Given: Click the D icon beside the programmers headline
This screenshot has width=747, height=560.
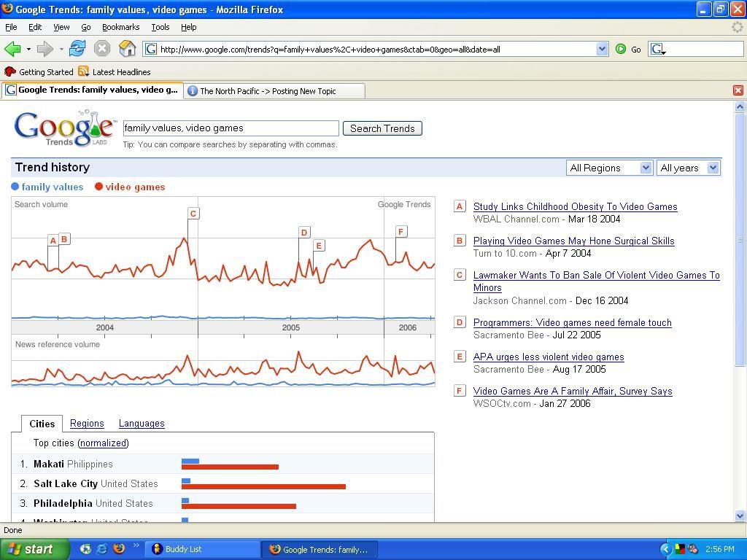Looking at the screenshot, I should click(460, 322).
